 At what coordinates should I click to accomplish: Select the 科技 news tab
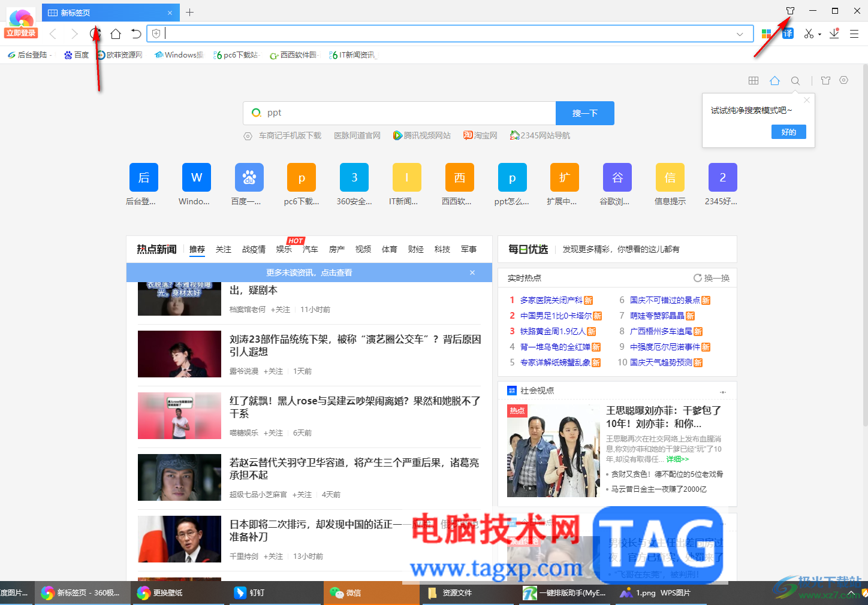click(442, 250)
